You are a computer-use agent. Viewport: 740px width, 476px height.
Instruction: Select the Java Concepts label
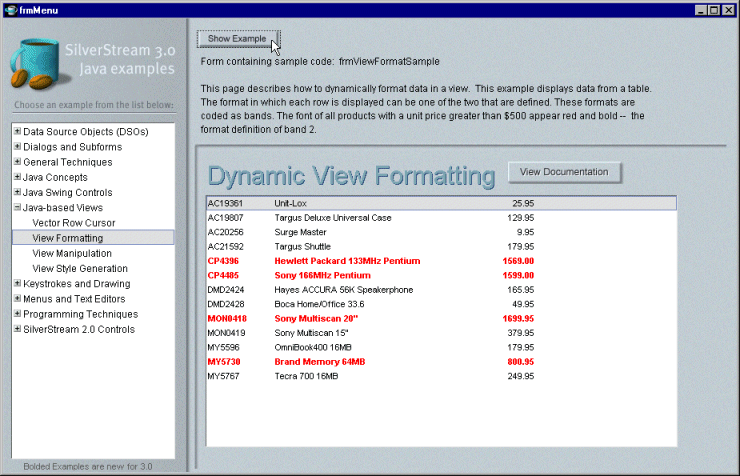point(55,177)
